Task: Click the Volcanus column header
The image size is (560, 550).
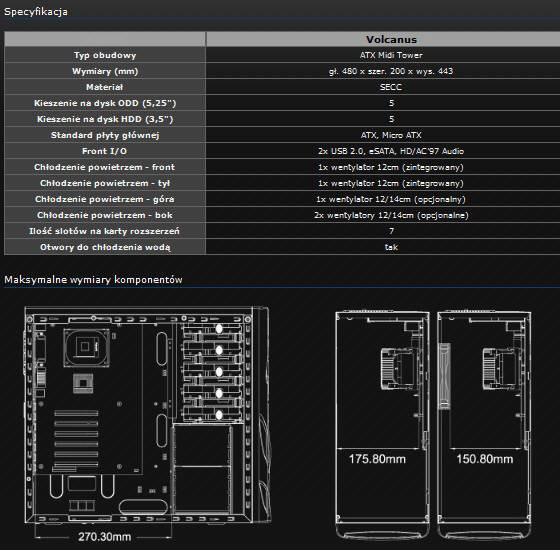Action: [x=391, y=39]
